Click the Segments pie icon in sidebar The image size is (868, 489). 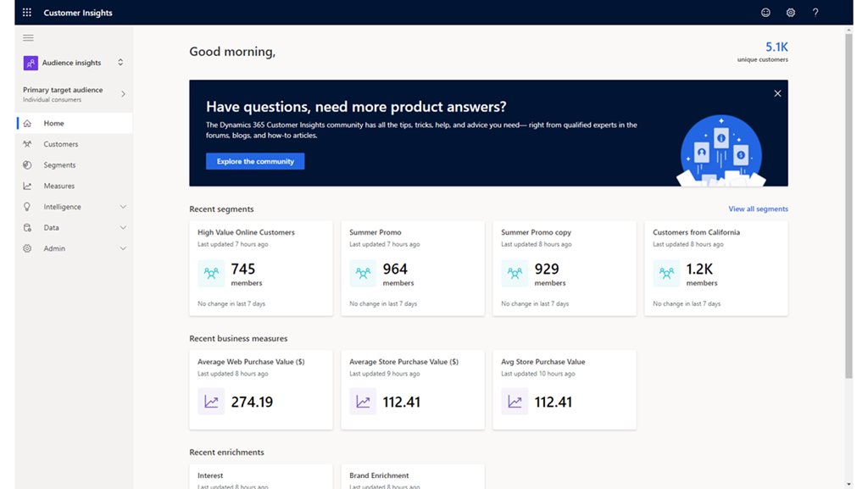(27, 165)
